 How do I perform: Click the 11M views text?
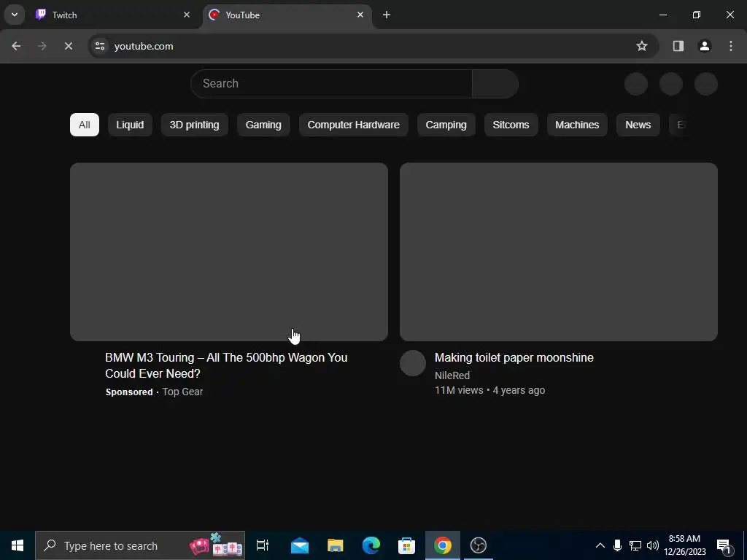click(459, 391)
